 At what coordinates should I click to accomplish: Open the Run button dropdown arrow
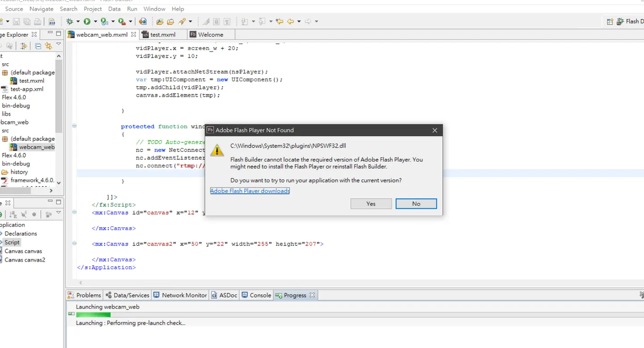pos(95,21)
